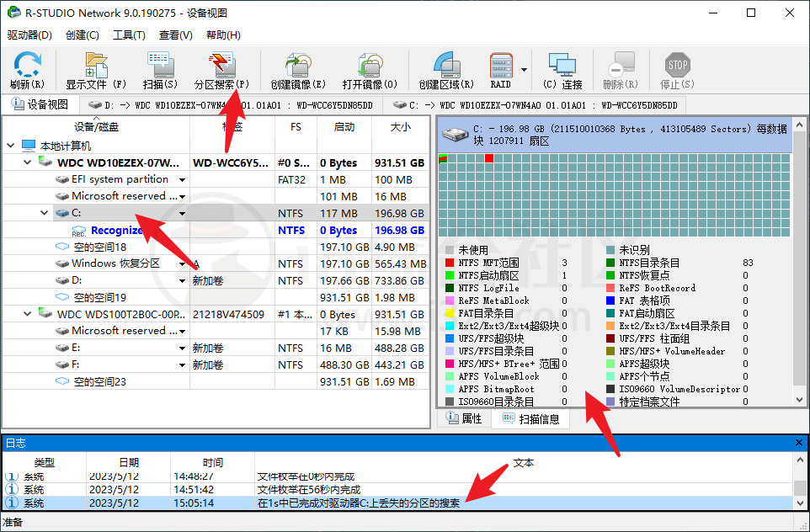
Task: Open Show Files (显示文件) tool
Action: click(x=96, y=71)
